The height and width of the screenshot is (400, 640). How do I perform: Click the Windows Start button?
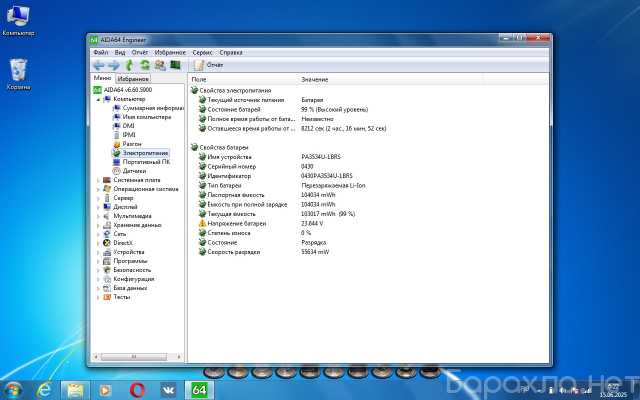[14, 388]
